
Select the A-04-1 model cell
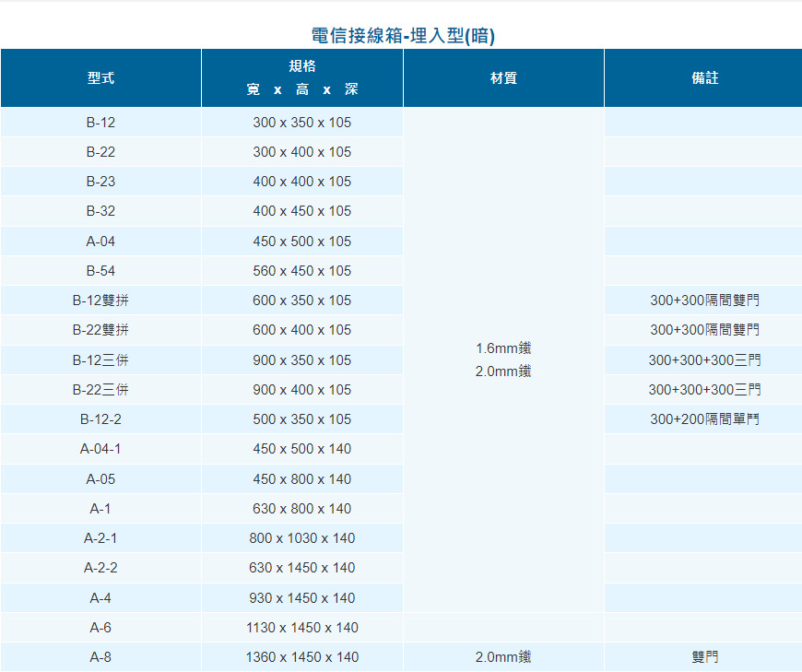tap(100, 449)
